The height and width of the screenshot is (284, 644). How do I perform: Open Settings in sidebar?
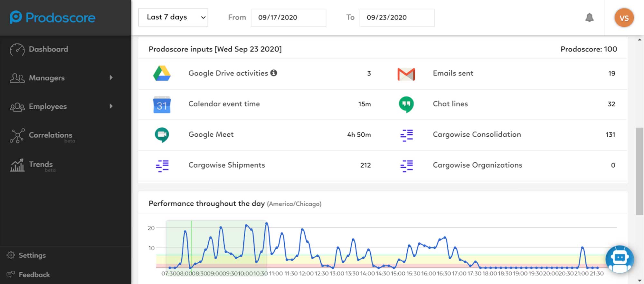pyautogui.click(x=32, y=255)
